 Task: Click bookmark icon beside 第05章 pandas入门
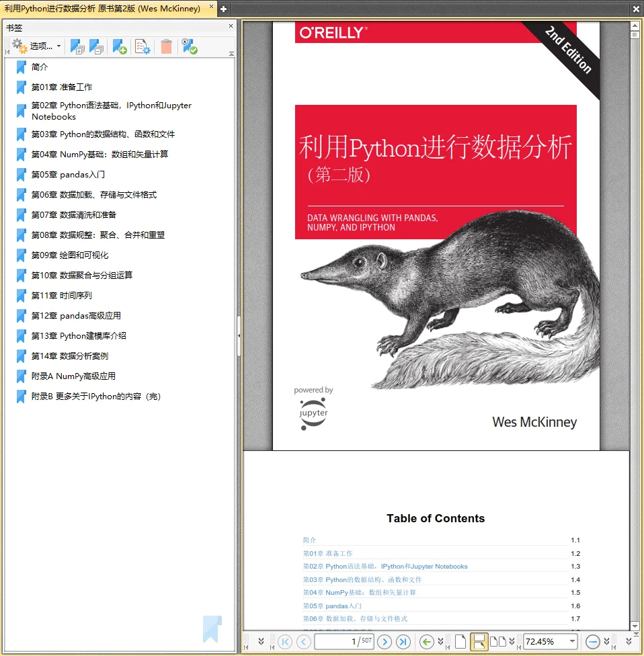[x=22, y=175]
